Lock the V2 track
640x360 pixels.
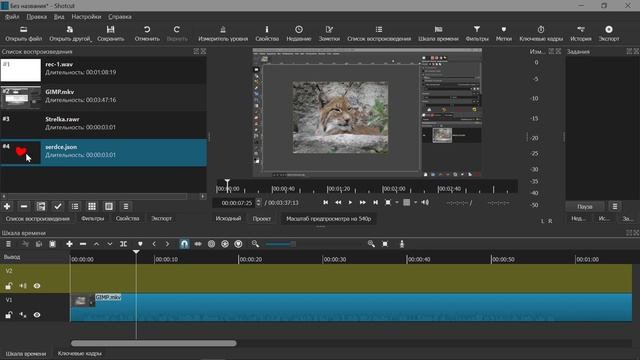point(9,286)
